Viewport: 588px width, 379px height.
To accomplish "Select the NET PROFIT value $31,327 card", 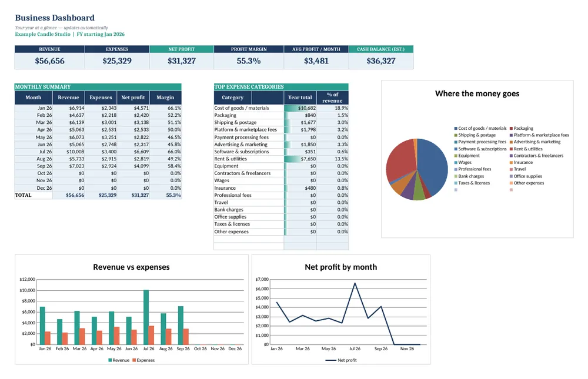I will pos(182,61).
